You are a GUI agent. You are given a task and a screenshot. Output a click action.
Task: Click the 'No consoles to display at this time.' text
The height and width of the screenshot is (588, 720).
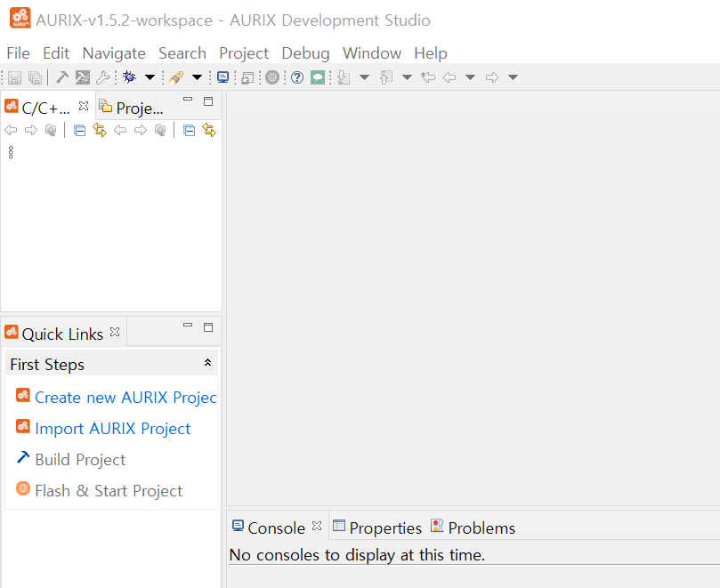point(357,554)
